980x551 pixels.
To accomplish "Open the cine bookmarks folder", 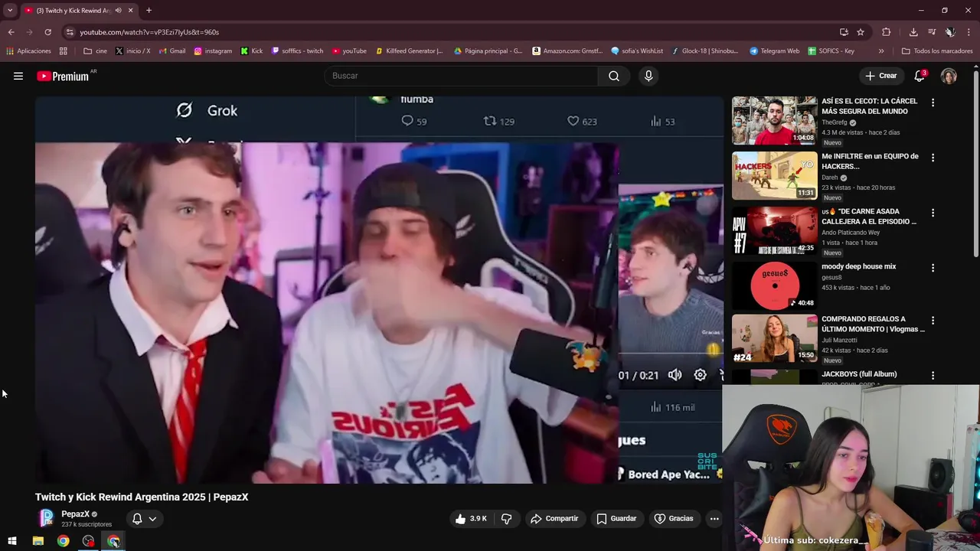I will [x=96, y=51].
